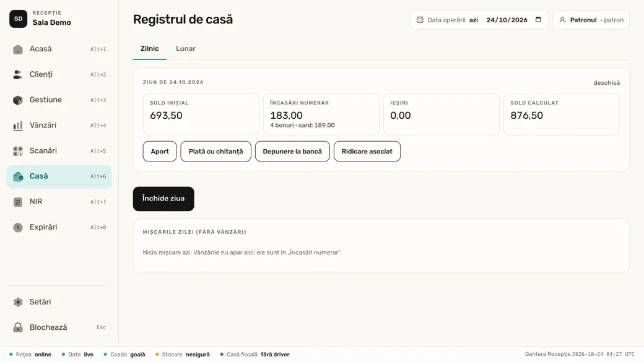The width and height of the screenshot is (644, 362).
Task: Click the Clienți people icon
Action: 18,75
